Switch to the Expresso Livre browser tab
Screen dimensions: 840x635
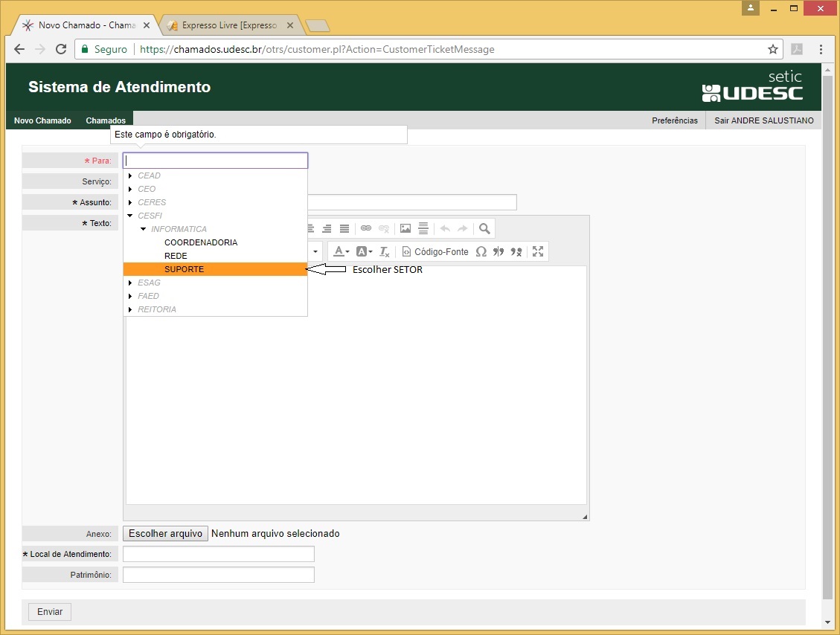point(229,25)
